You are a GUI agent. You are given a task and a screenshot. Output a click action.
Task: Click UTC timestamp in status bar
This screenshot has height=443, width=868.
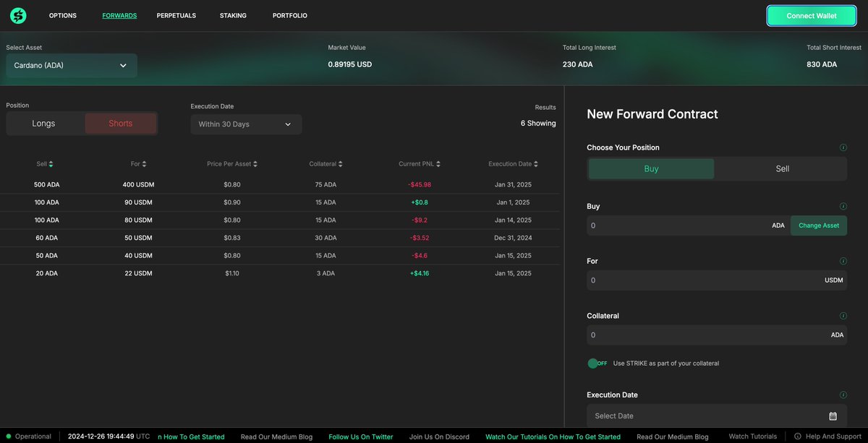click(109, 436)
